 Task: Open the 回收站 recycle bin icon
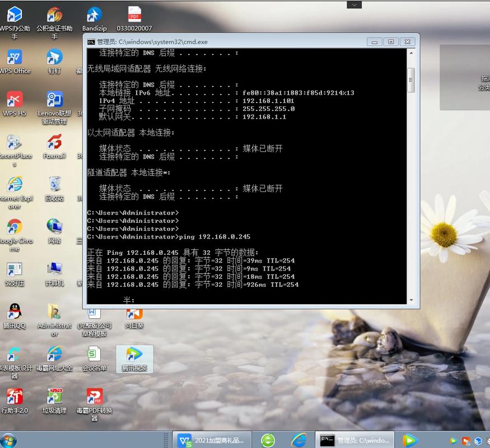tap(54, 185)
